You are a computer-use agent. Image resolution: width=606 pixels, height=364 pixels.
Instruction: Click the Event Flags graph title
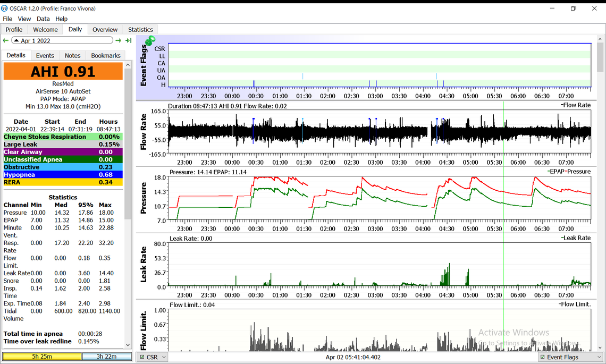(x=144, y=65)
